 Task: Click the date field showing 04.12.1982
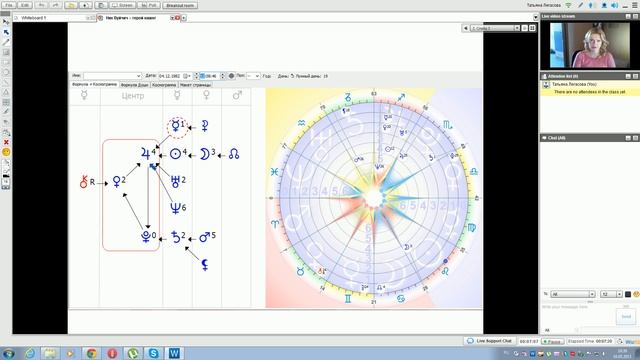(x=170, y=76)
